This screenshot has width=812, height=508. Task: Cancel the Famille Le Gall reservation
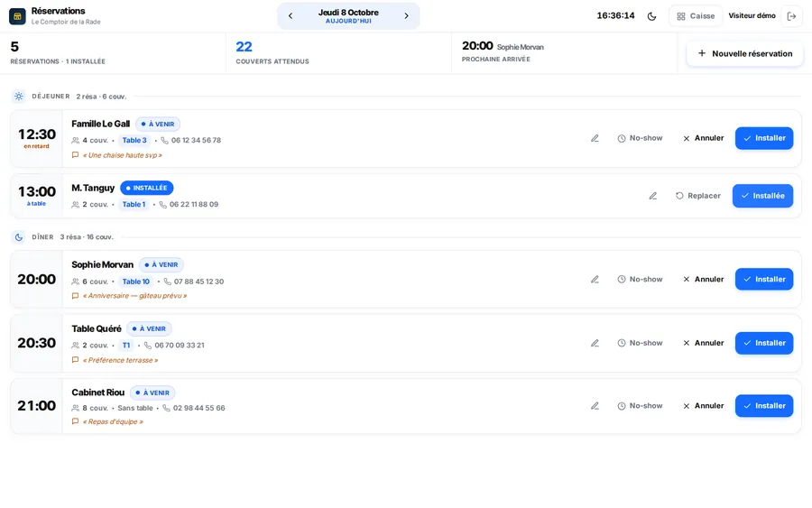click(x=703, y=138)
